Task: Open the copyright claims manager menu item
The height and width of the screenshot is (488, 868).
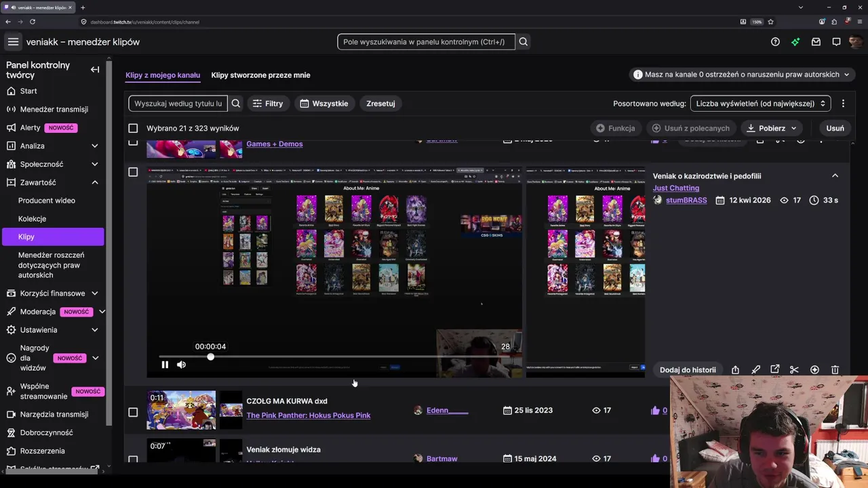Action: tap(54, 265)
